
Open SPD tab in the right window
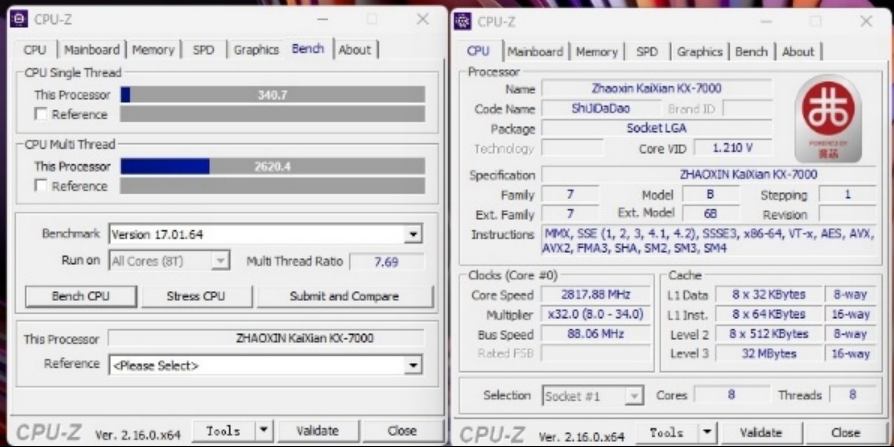(647, 52)
